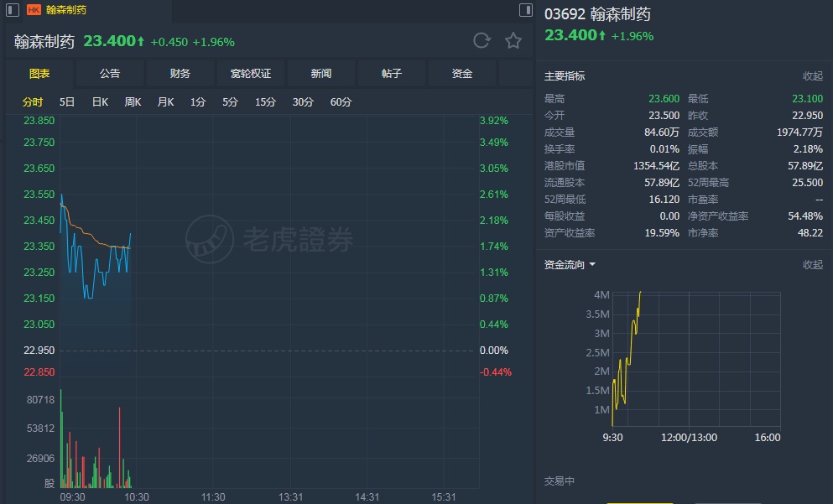Collapse the 资金流向 section
The height and width of the screenshot is (504, 833).
coord(812,264)
